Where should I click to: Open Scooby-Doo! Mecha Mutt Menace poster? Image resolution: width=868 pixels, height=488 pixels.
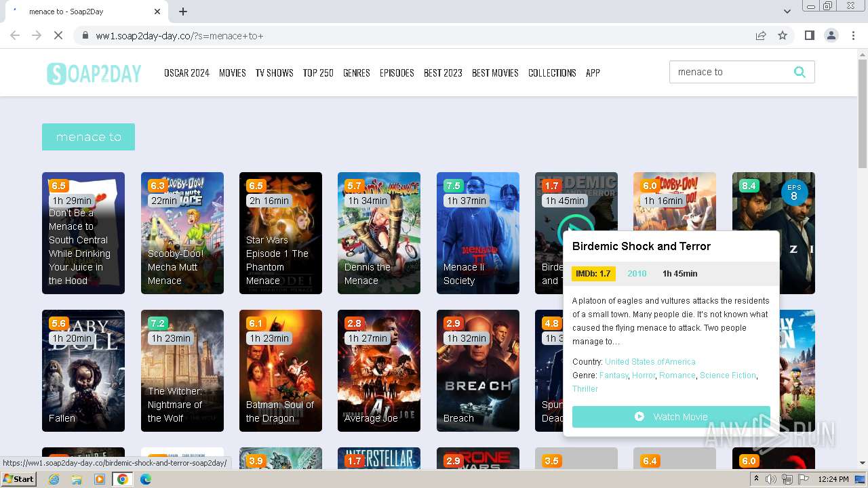click(x=182, y=233)
